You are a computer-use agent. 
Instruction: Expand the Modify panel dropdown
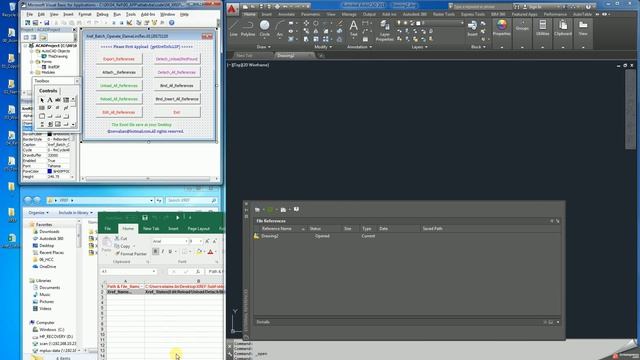pos(323,47)
